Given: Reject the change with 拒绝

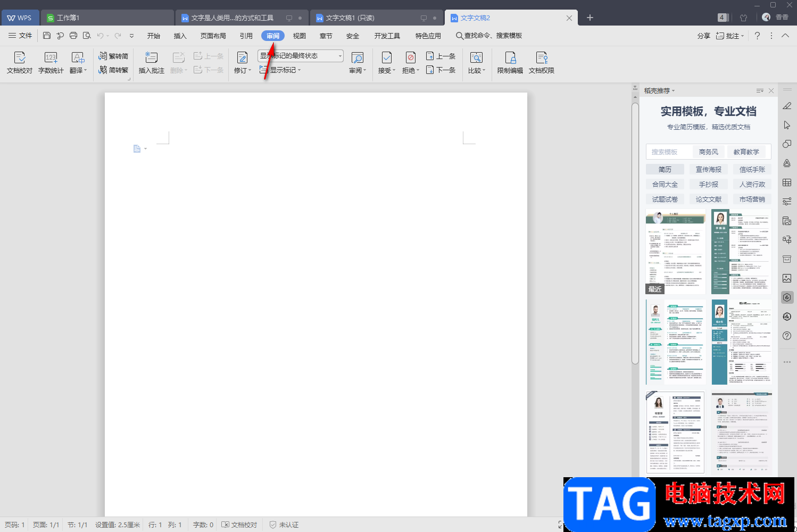Looking at the screenshot, I should [410, 63].
